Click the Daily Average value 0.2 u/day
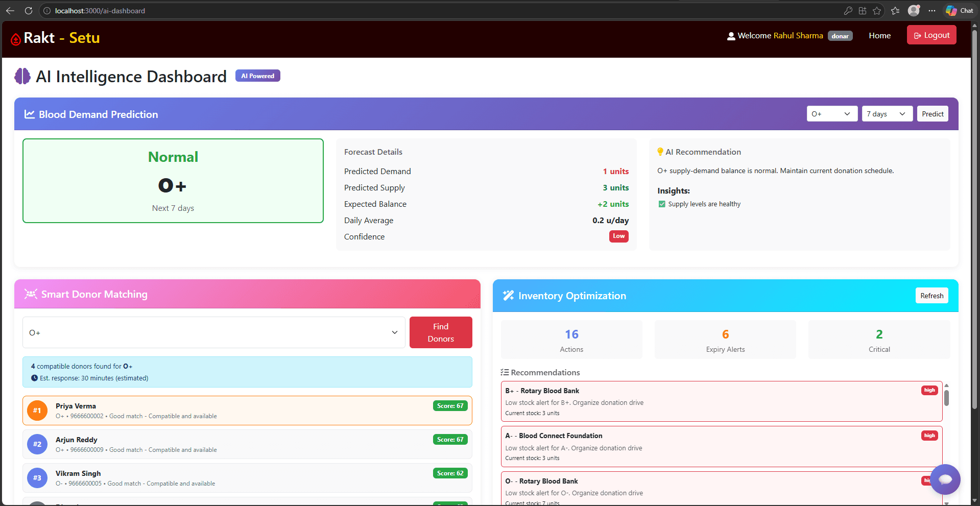The height and width of the screenshot is (506, 980). pos(610,221)
